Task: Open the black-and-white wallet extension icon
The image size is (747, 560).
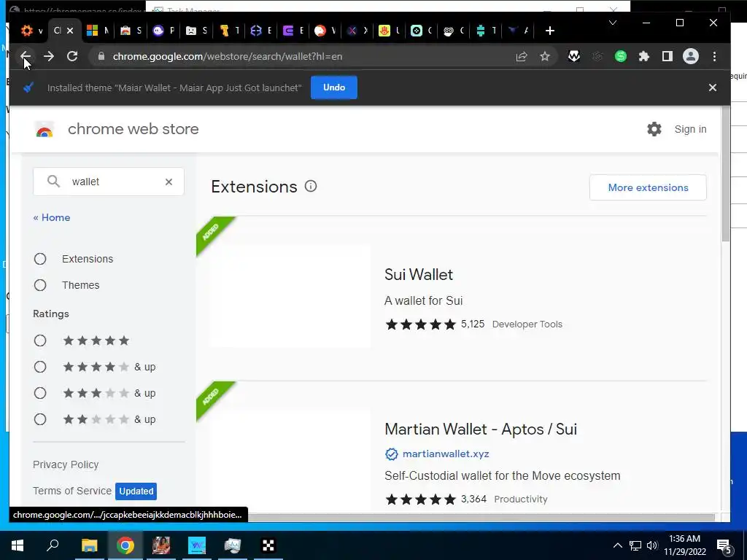Action: click(x=574, y=57)
